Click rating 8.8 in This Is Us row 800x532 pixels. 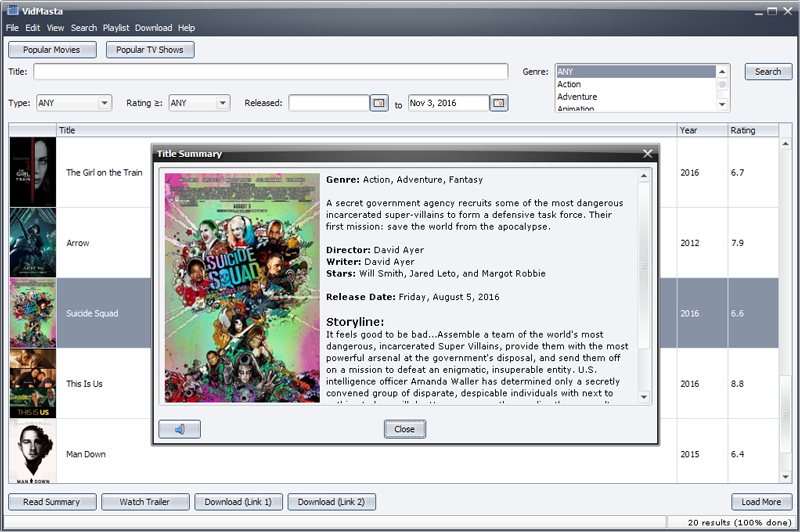[737, 384]
